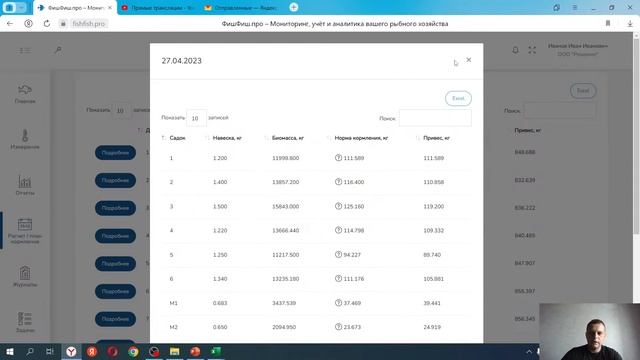Click first Подробнее button in background table
The image size is (640, 360).
(116, 153)
